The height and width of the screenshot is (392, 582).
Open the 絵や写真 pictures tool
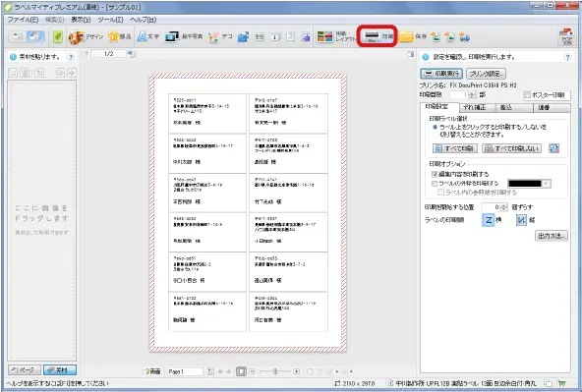pyautogui.click(x=184, y=36)
